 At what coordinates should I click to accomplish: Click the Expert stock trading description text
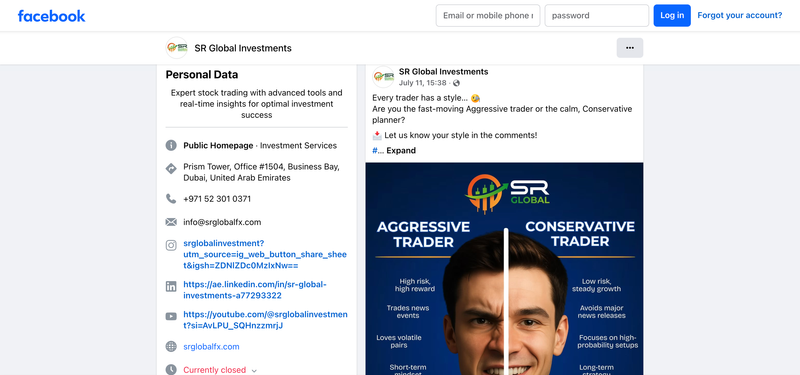(257, 104)
